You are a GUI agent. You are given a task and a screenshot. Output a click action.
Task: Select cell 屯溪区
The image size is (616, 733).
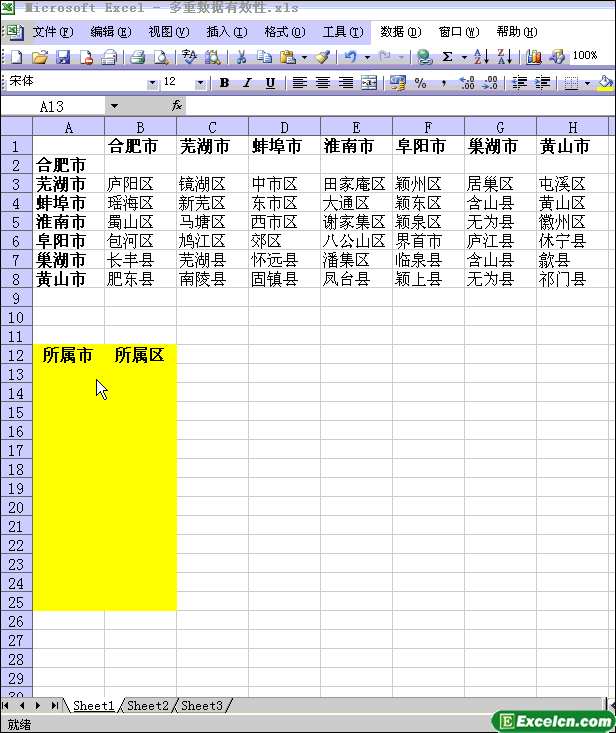572,184
